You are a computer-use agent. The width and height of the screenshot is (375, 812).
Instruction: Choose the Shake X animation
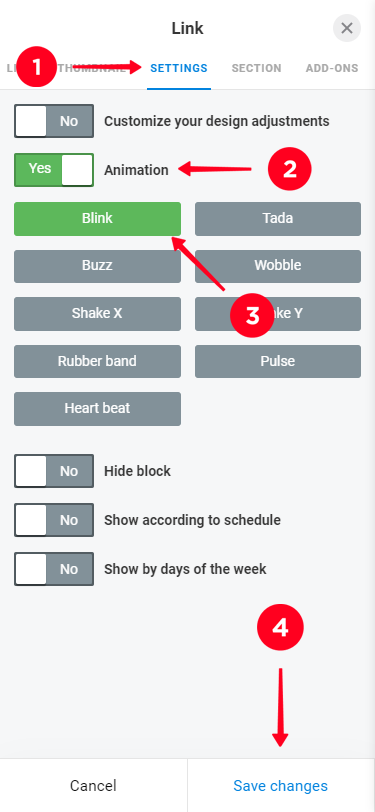97,314
